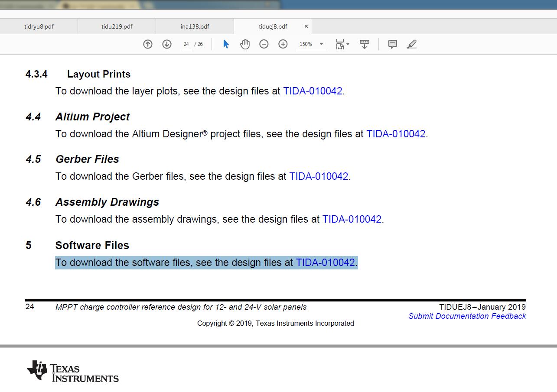The image size is (557, 392).
Task: Open TIDA-010042 link under Gerber Files
Action: tap(319, 176)
